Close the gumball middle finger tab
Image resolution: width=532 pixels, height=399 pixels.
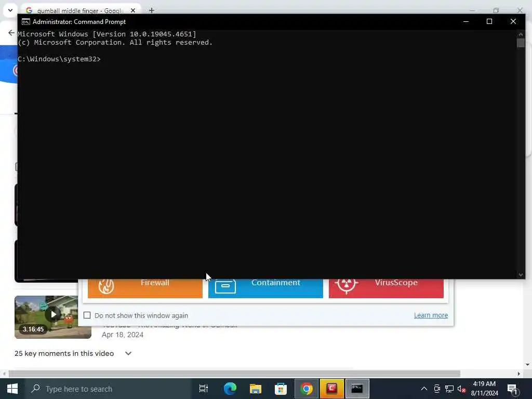coord(133,10)
